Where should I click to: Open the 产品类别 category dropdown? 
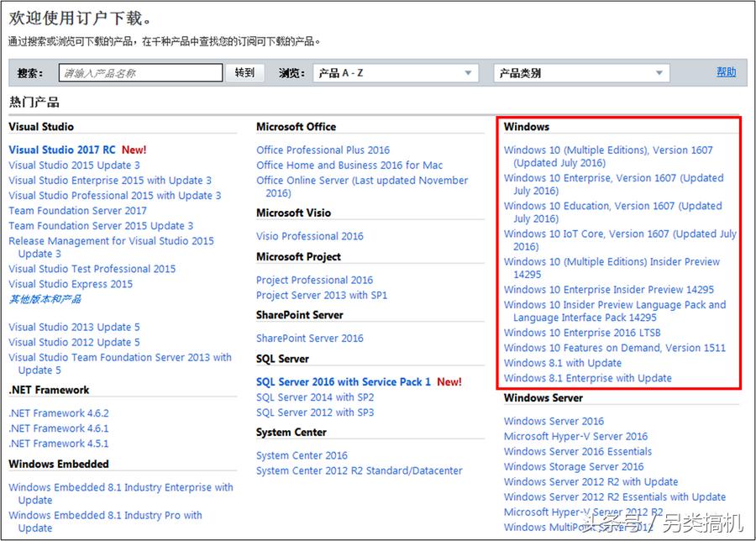coord(580,72)
